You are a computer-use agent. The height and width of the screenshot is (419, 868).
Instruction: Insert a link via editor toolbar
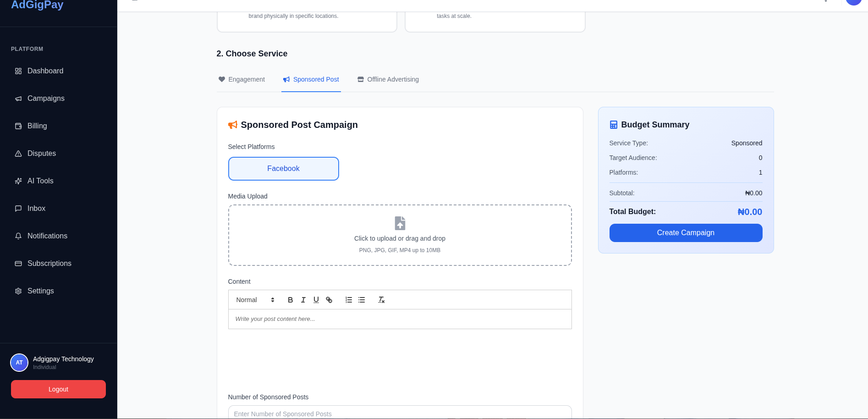[329, 300]
